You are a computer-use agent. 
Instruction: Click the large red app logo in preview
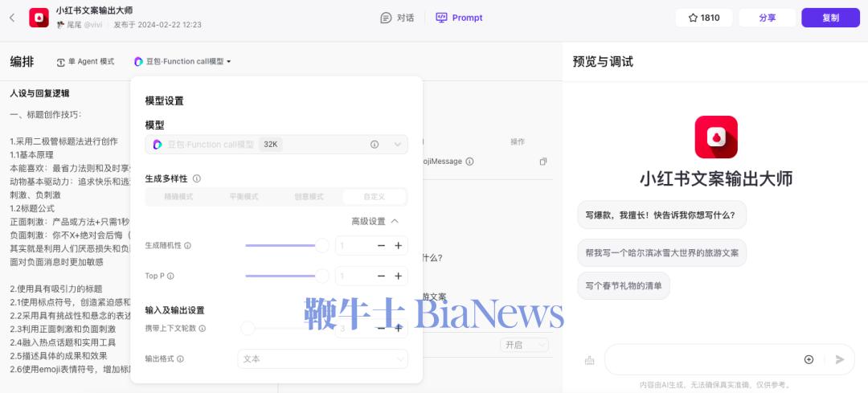[x=716, y=137]
